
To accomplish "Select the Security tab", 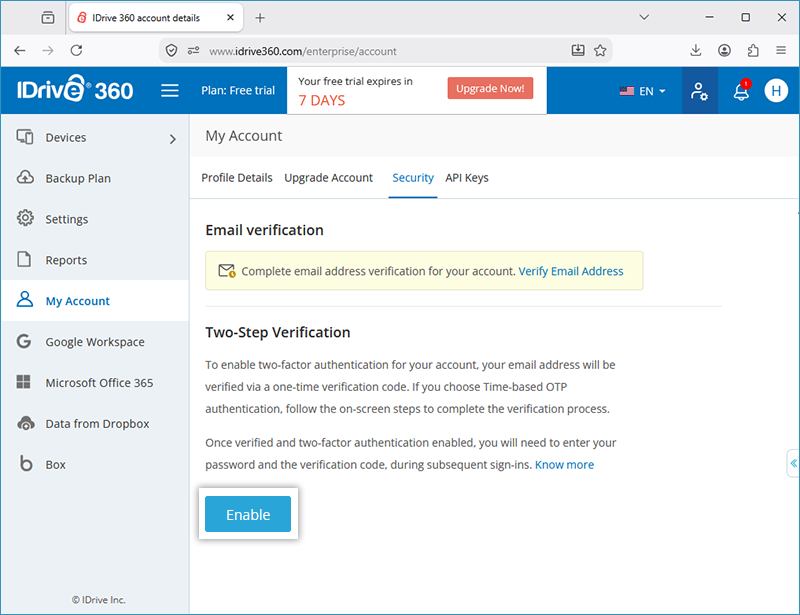I will pyautogui.click(x=413, y=178).
